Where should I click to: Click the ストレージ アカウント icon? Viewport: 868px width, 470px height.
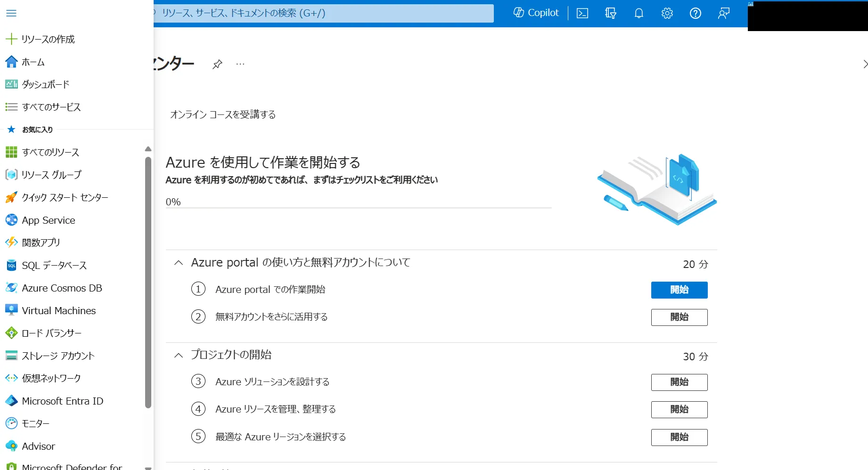pos(11,356)
